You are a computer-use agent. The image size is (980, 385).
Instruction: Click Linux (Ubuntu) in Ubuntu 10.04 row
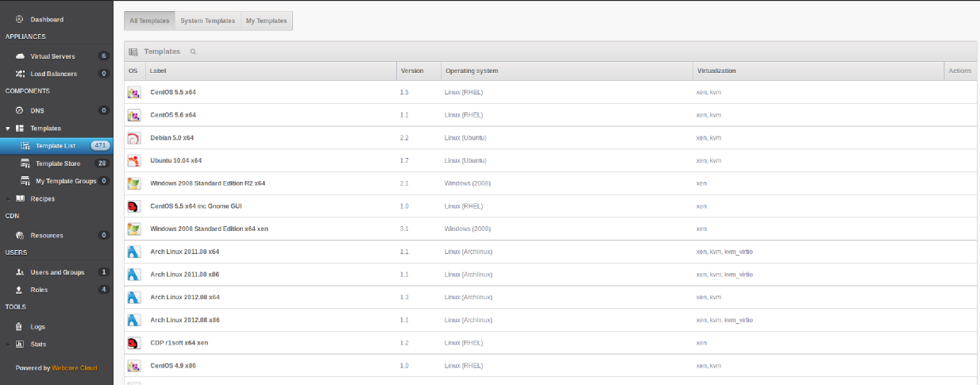[465, 160]
